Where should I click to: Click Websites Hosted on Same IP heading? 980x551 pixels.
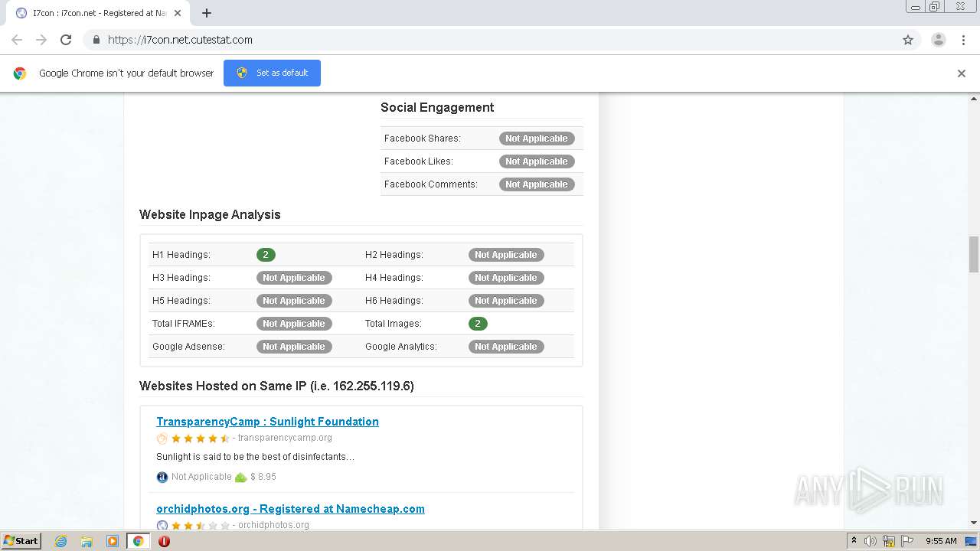276,386
